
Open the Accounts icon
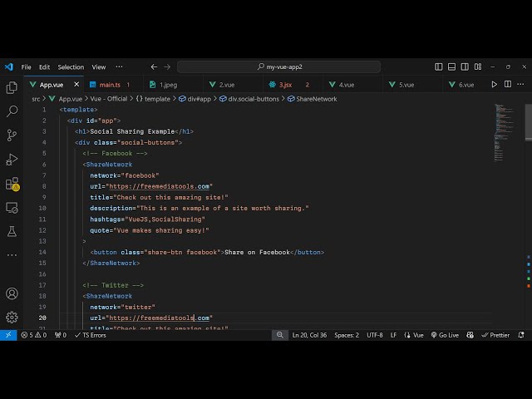[12, 293]
